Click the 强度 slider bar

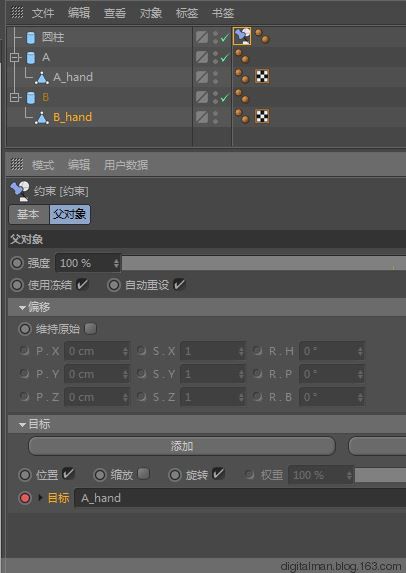264,263
